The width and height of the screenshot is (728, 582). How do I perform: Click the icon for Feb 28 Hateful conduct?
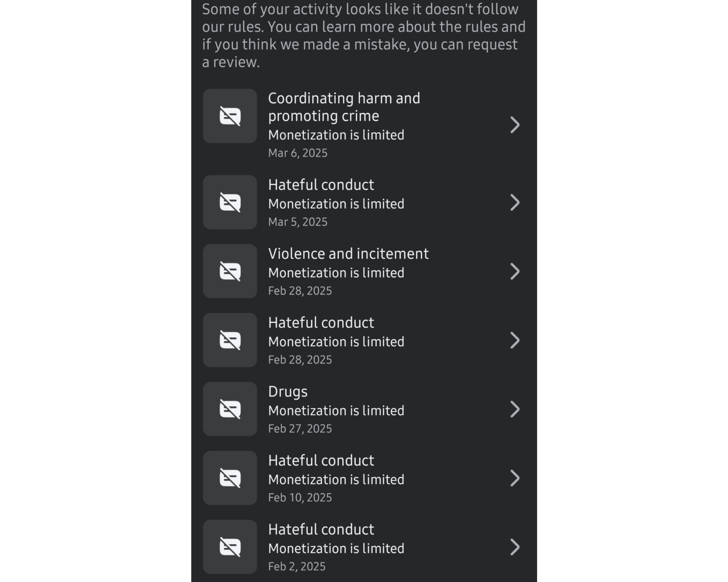pos(230,340)
